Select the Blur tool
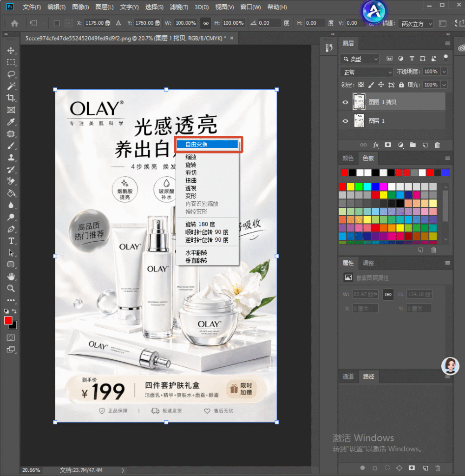Image resolution: width=465 pixels, height=476 pixels. [x=11, y=205]
